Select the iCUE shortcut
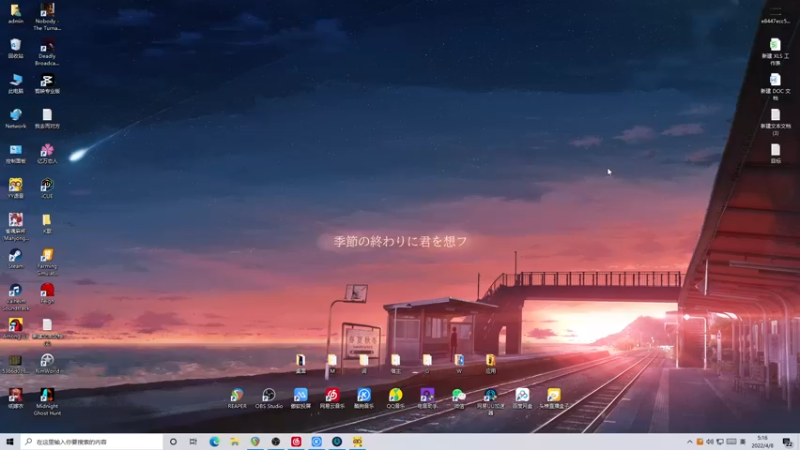 [47, 188]
